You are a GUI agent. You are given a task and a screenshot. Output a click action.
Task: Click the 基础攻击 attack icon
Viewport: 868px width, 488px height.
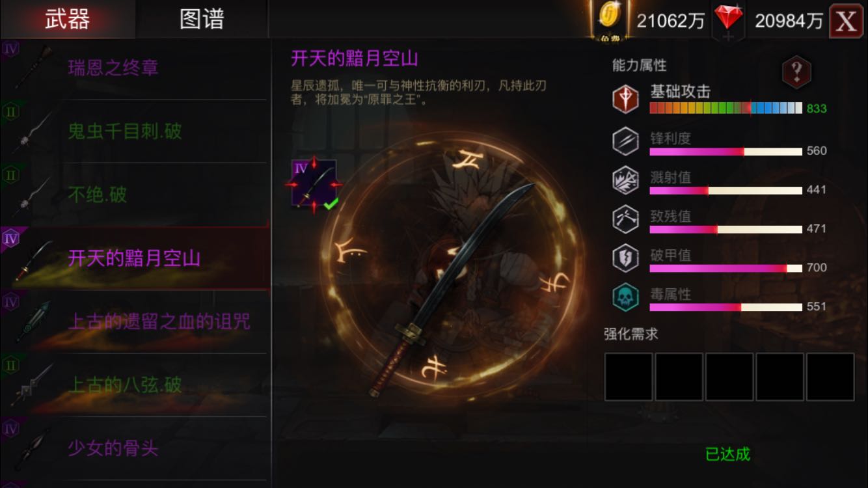pos(625,100)
